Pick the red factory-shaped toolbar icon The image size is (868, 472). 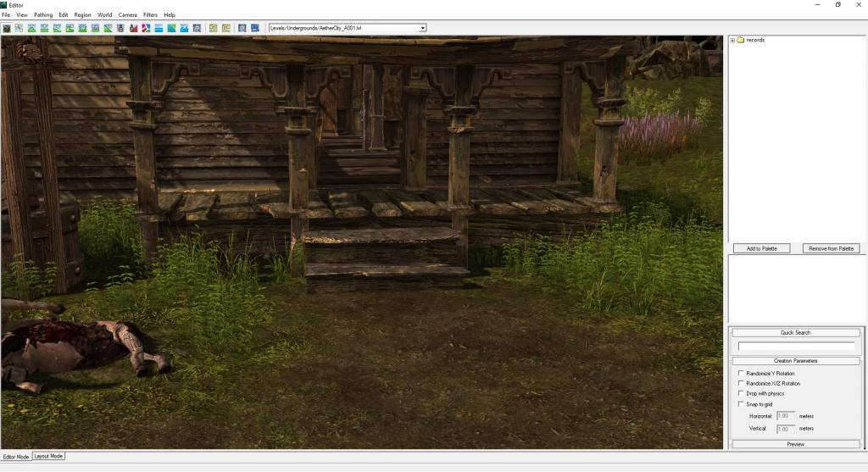pyautogui.click(x=133, y=28)
